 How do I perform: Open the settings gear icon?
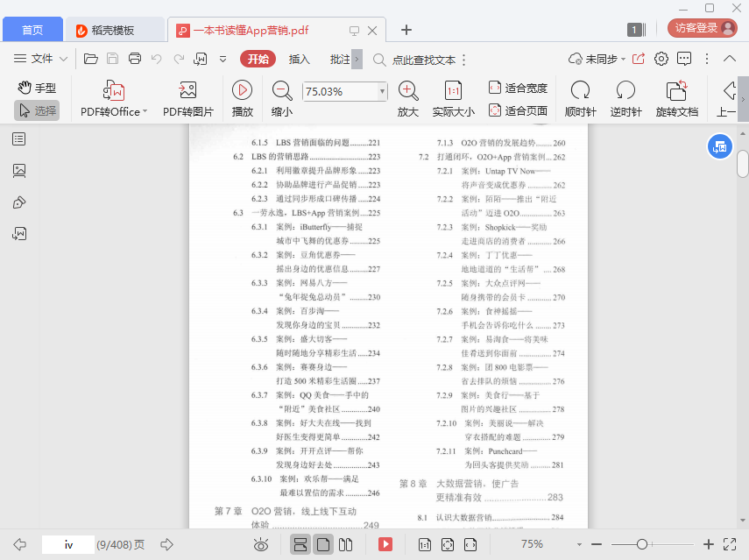661,59
